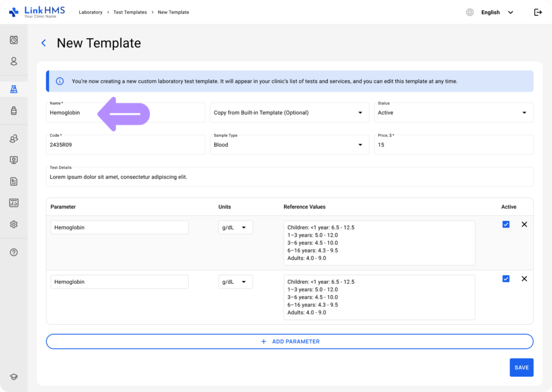Click the New Template breadcrumb
552x392 pixels.
[173, 12]
